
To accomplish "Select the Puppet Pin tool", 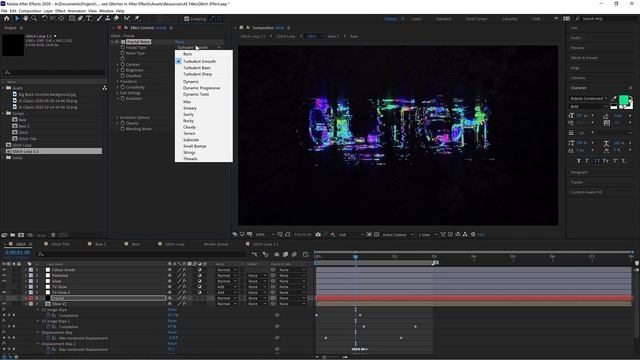I will (137, 18).
